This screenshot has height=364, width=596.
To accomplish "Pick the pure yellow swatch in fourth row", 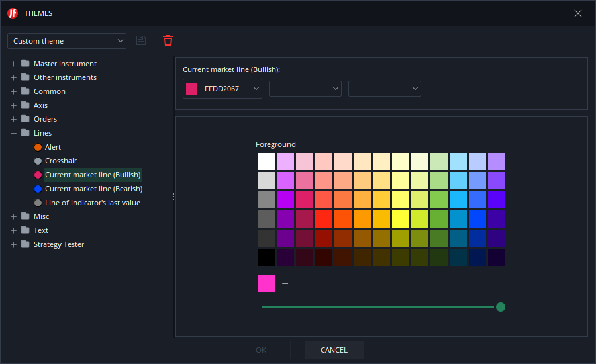I will coord(401,219).
